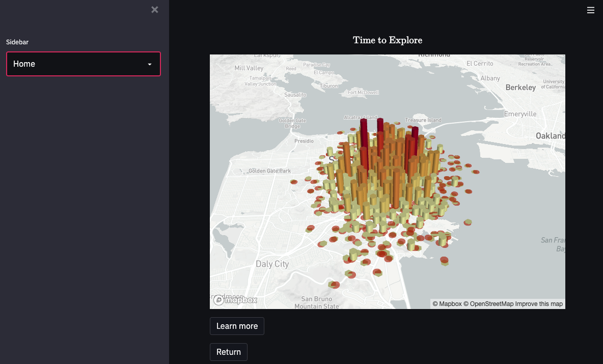This screenshot has height=364, width=603.
Task: Click the Sidebar label text
Action: pos(17,42)
